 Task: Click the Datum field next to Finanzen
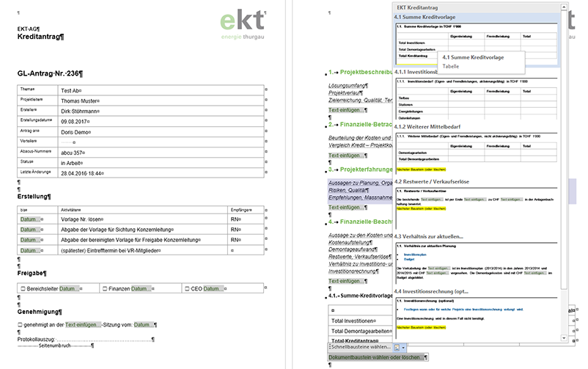pyautogui.click(x=141, y=288)
